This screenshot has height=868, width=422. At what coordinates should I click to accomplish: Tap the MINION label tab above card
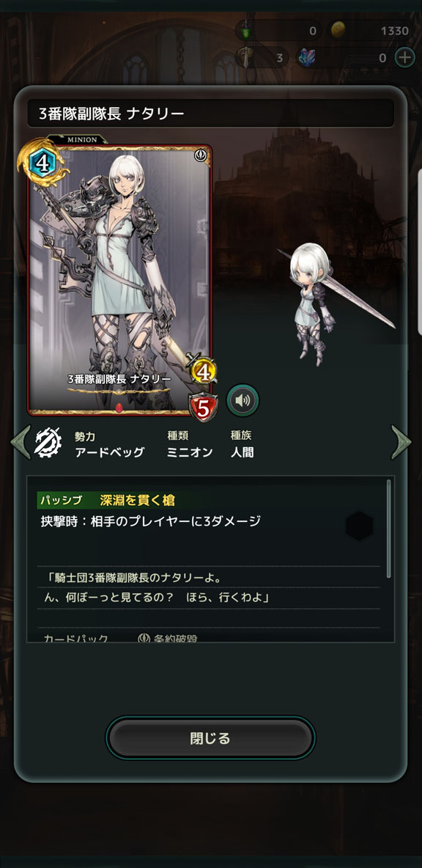click(82, 139)
